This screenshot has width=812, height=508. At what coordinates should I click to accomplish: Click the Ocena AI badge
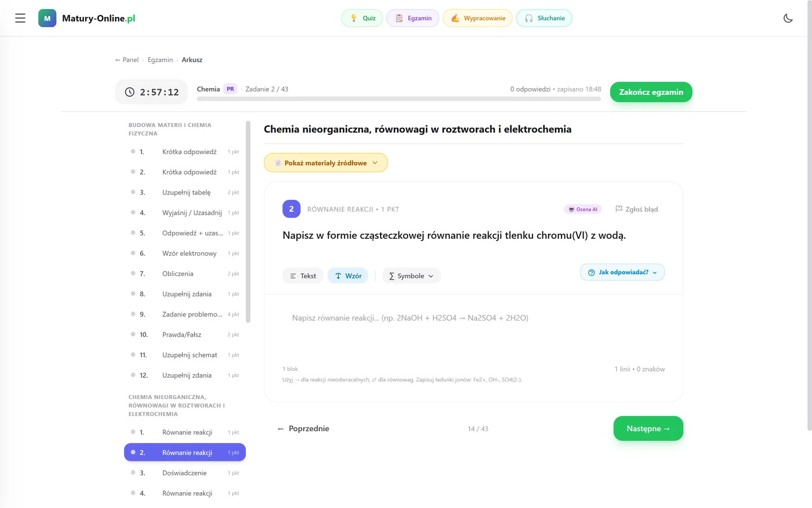pyautogui.click(x=583, y=209)
